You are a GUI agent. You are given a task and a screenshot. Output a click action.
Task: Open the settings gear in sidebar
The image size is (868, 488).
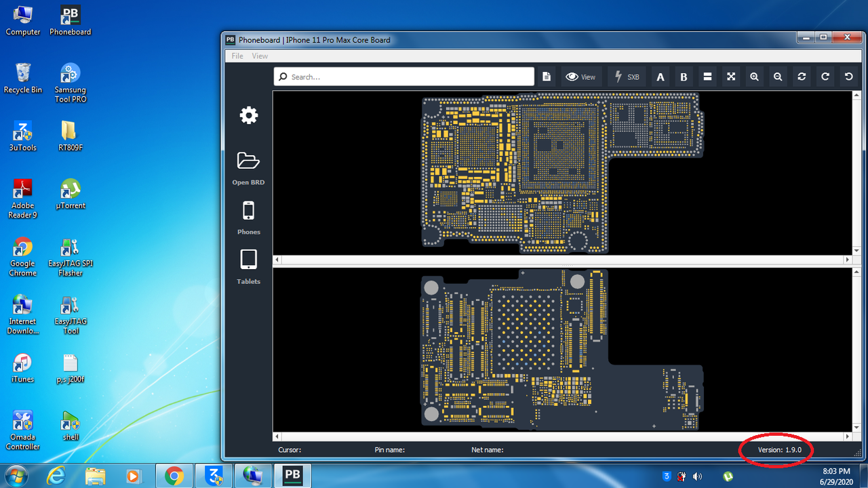249,115
